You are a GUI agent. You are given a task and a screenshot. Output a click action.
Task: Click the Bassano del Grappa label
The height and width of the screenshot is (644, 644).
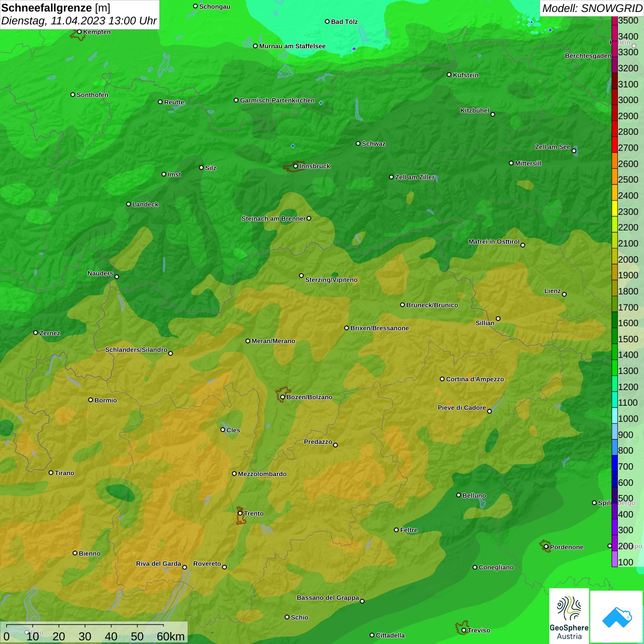tap(328, 598)
